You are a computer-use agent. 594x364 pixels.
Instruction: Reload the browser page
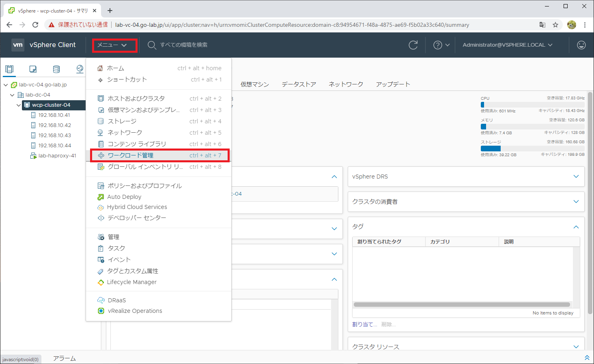[35, 25]
